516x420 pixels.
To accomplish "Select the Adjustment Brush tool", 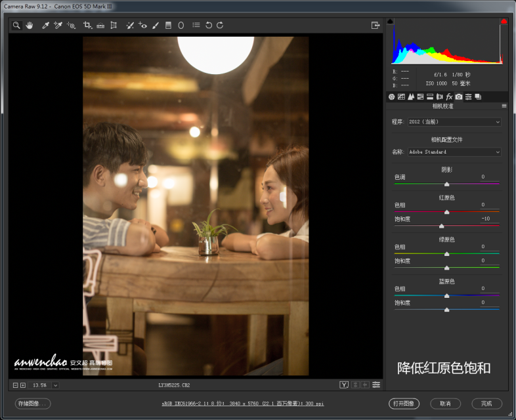I will pos(156,26).
